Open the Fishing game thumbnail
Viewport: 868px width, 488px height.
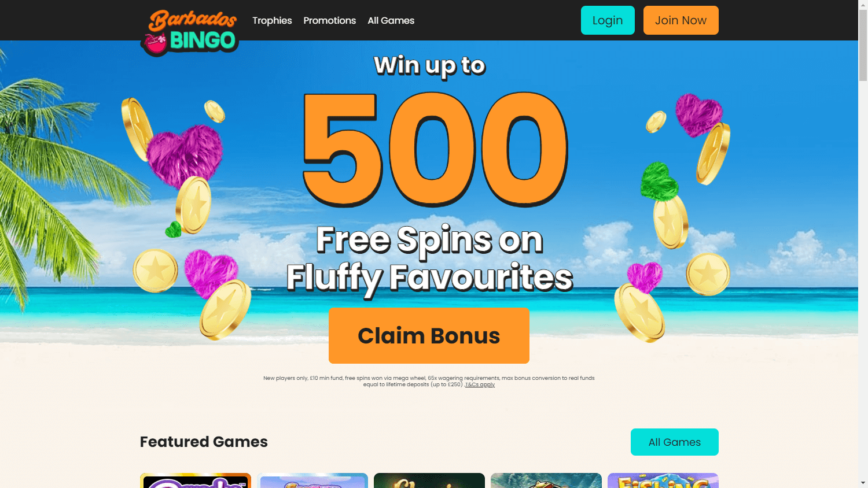tap(663, 480)
